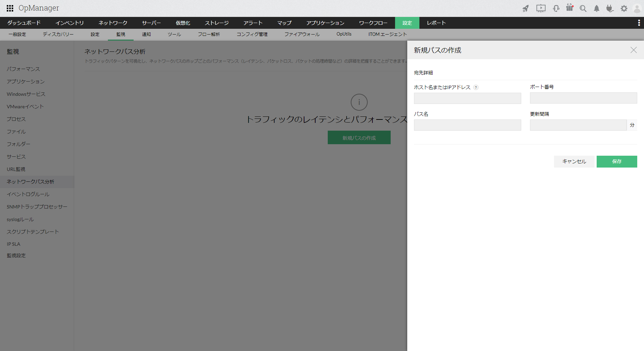Open settings via the gear icon
The image size is (644, 351).
tap(623, 8)
